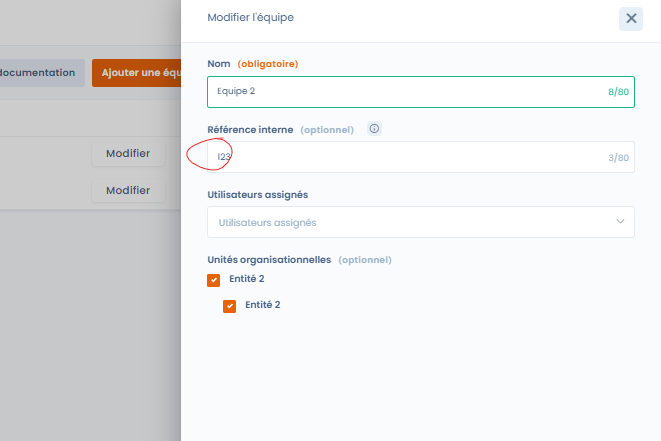Click the Unités organisationnelles section label
This screenshot has width=661, height=441.
pyautogui.click(x=268, y=259)
